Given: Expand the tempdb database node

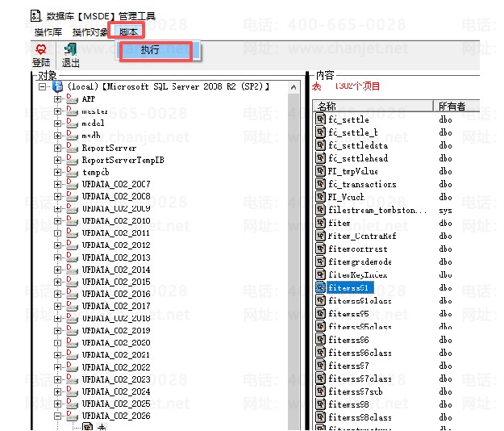Looking at the screenshot, I should [57, 173].
